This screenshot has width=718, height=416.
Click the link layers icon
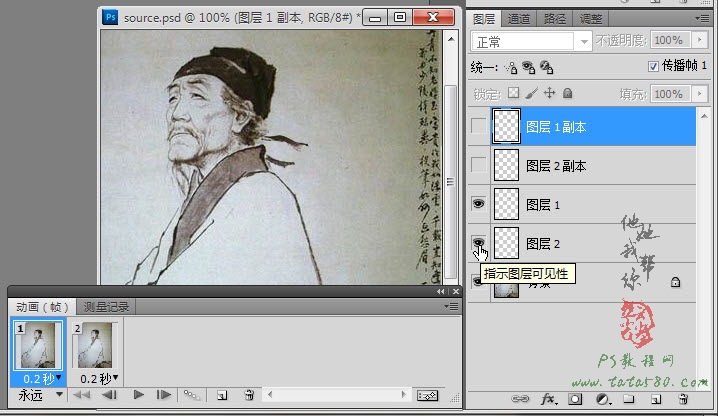coord(520,399)
